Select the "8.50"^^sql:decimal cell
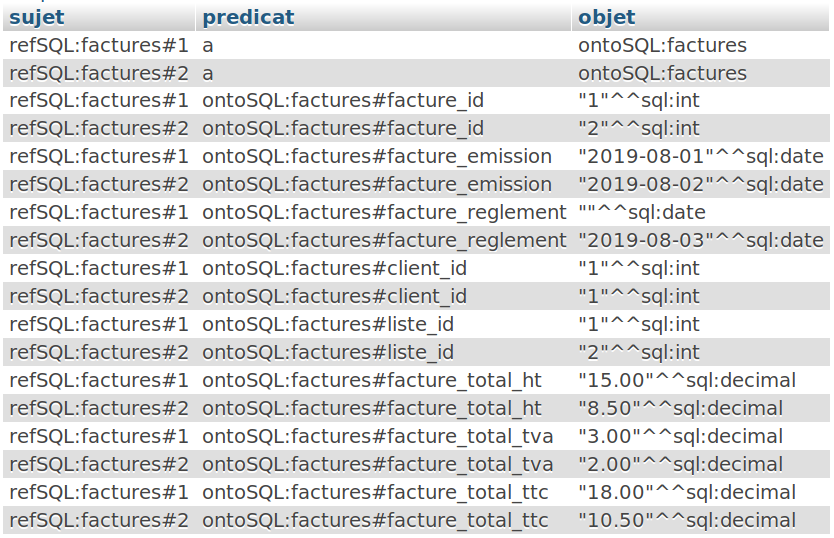 [680, 409]
